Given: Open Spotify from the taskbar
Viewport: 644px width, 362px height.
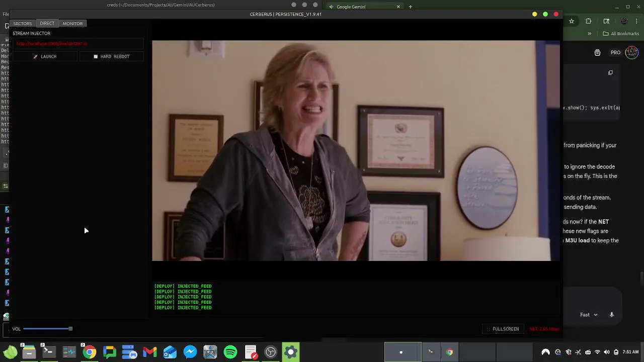Looking at the screenshot, I should [230, 352].
